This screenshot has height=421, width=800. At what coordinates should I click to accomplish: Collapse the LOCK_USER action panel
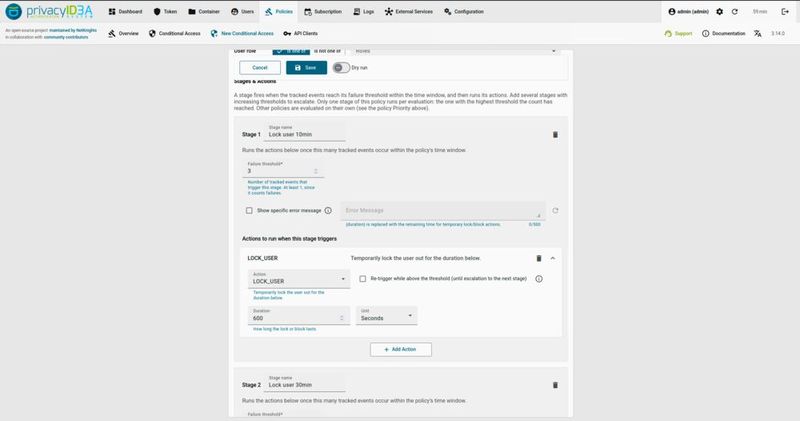(x=553, y=258)
